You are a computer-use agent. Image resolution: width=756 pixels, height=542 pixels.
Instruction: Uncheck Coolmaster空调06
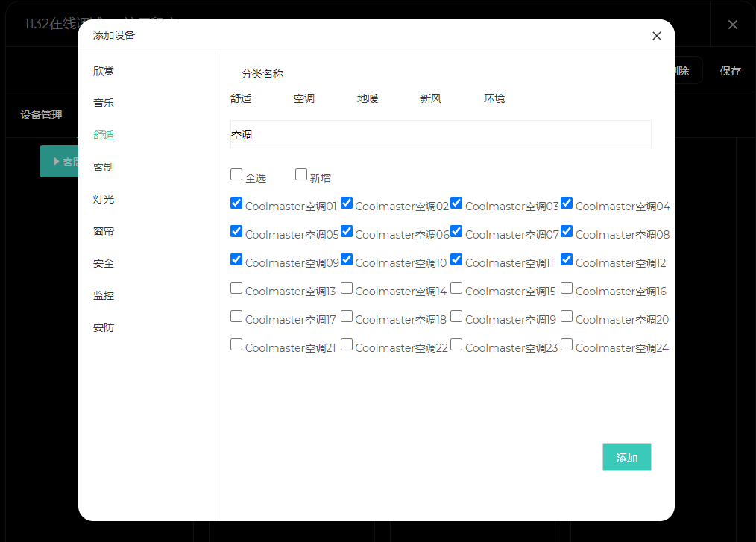(347, 231)
